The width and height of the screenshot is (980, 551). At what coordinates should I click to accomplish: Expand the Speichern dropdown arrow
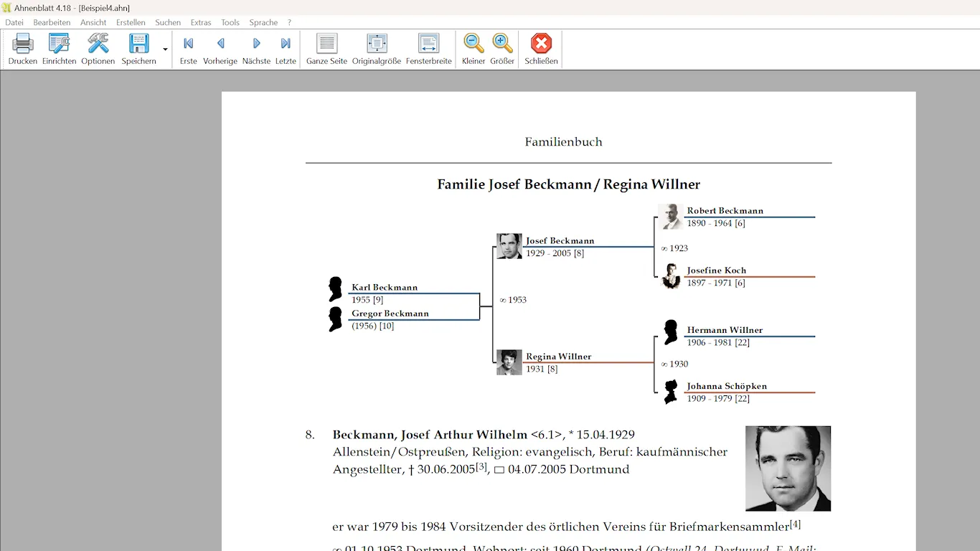tap(165, 50)
